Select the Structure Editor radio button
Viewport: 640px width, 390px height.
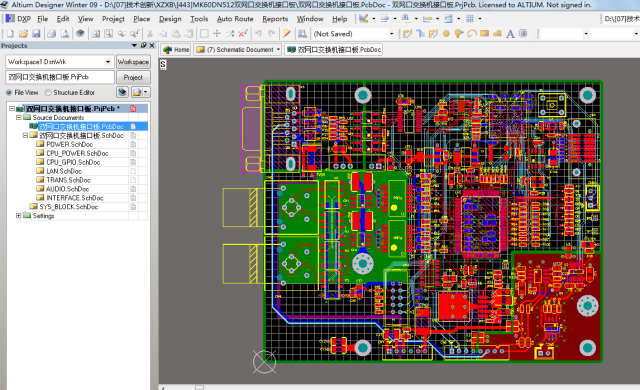(x=48, y=93)
